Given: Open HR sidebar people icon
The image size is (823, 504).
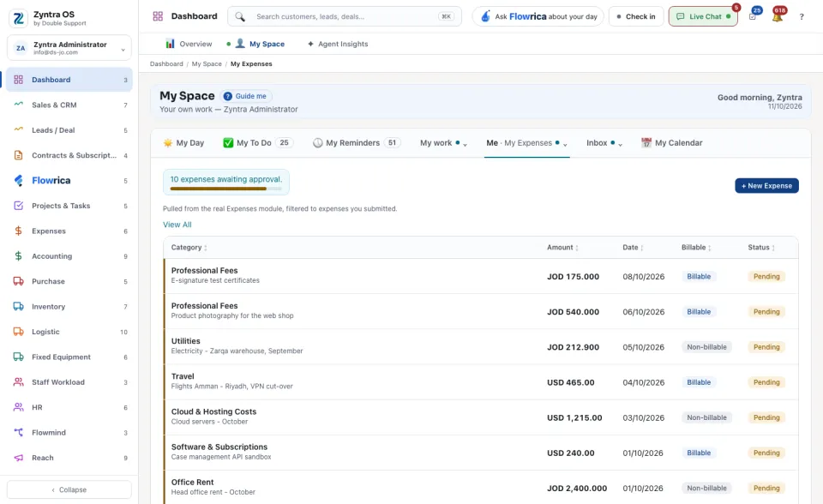Looking at the screenshot, I should (x=18, y=407).
